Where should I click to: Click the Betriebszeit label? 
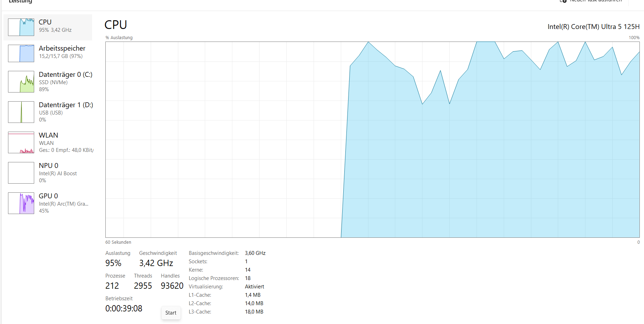pyautogui.click(x=119, y=299)
